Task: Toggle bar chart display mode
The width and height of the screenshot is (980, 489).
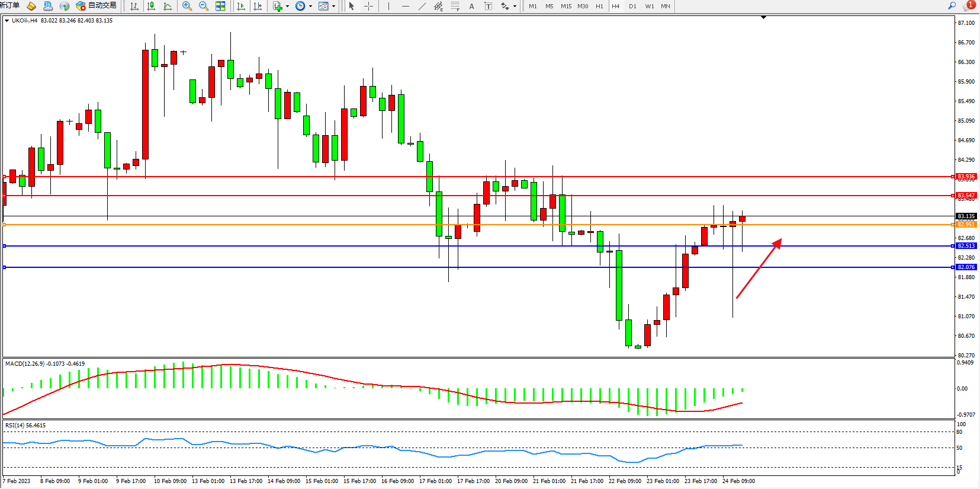Action: (134, 6)
